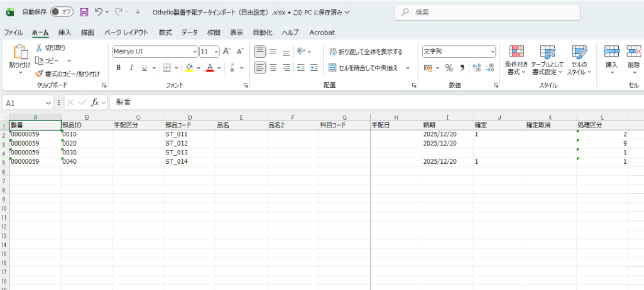Screen dimensions: 644x290
Task: Click the center align icon
Action: (x=273, y=68)
